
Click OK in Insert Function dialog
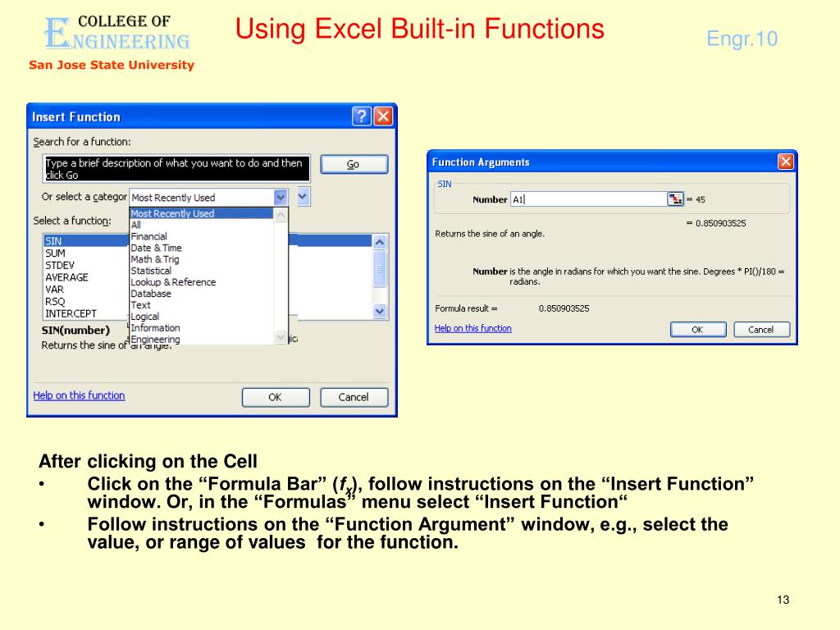(276, 397)
